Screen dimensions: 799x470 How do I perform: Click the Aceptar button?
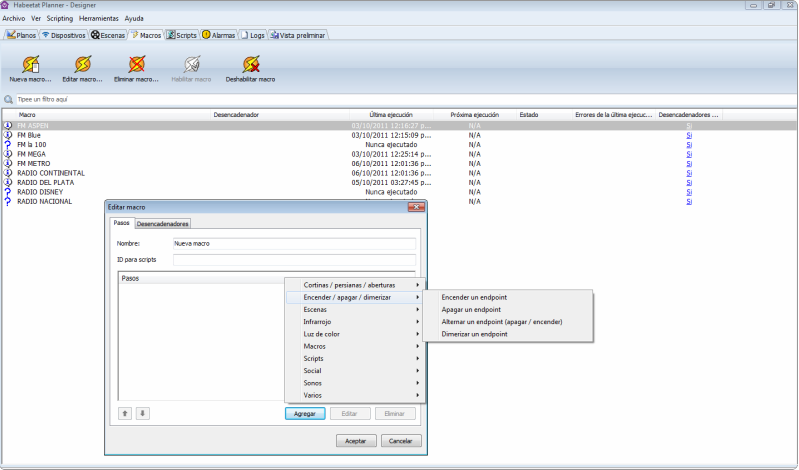tap(356, 441)
